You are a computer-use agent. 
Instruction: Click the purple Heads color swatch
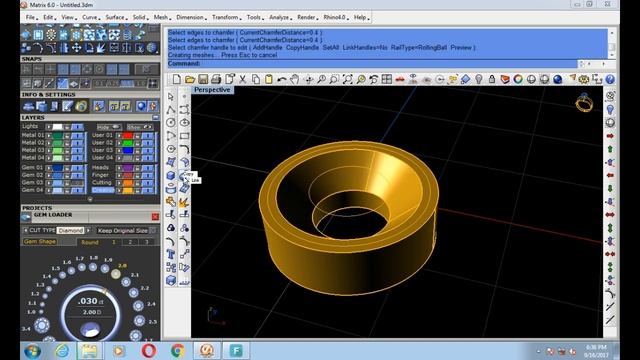coord(128,168)
